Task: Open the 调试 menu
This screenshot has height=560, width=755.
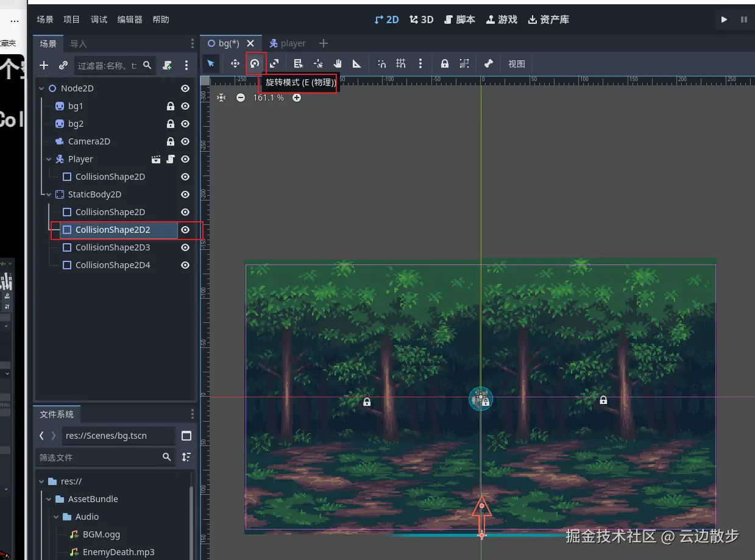Action: point(99,19)
